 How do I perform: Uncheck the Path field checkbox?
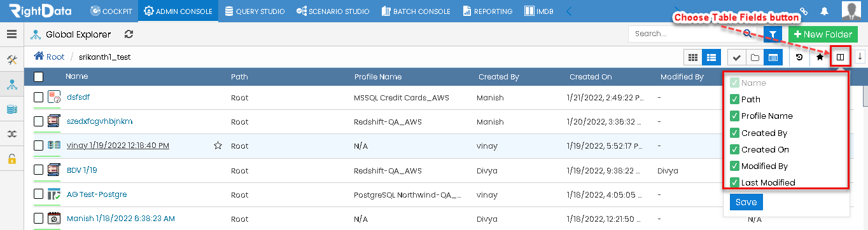(734, 99)
